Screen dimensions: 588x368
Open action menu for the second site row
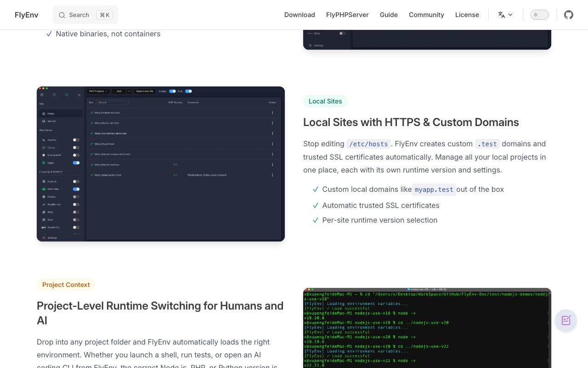pyautogui.click(x=272, y=123)
